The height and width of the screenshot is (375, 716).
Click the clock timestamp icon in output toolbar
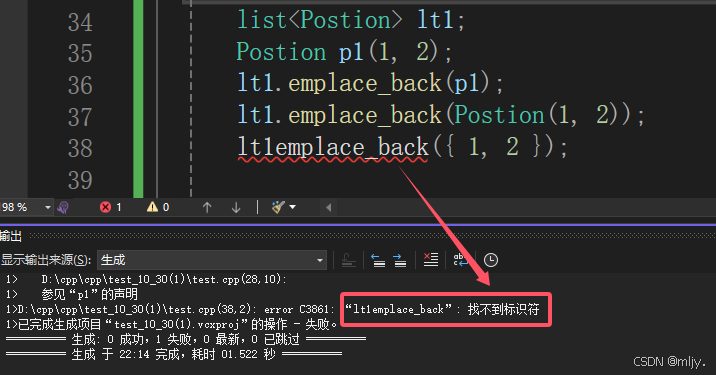point(490,260)
